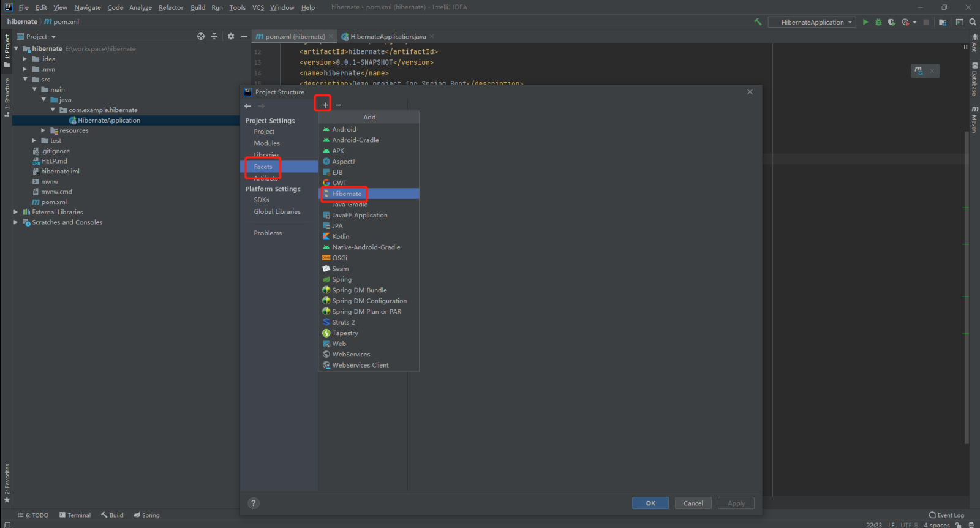This screenshot has width=980, height=528.
Task: Click the Project panel settings gear
Action: coord(231,36)
